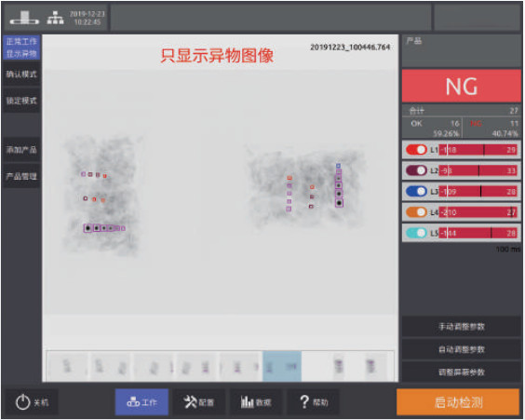Click the 正常工作 显示异物 mode button

[x=21, y=47]
